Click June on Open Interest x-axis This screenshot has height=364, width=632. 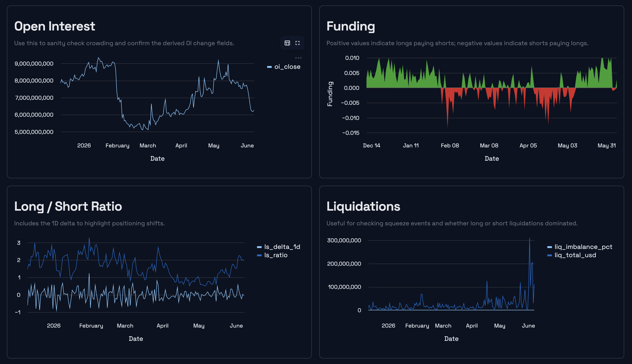247,146
